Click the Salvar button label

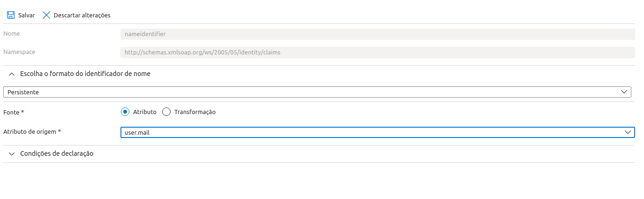pyautogui.click(x=26, y=15)
